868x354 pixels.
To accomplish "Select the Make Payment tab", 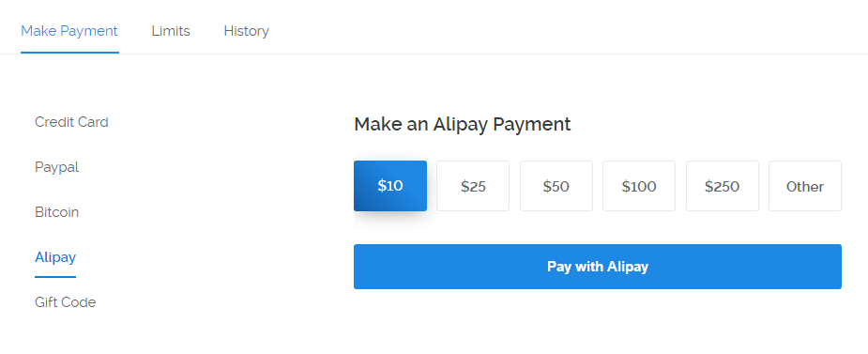I will (69, 31).
